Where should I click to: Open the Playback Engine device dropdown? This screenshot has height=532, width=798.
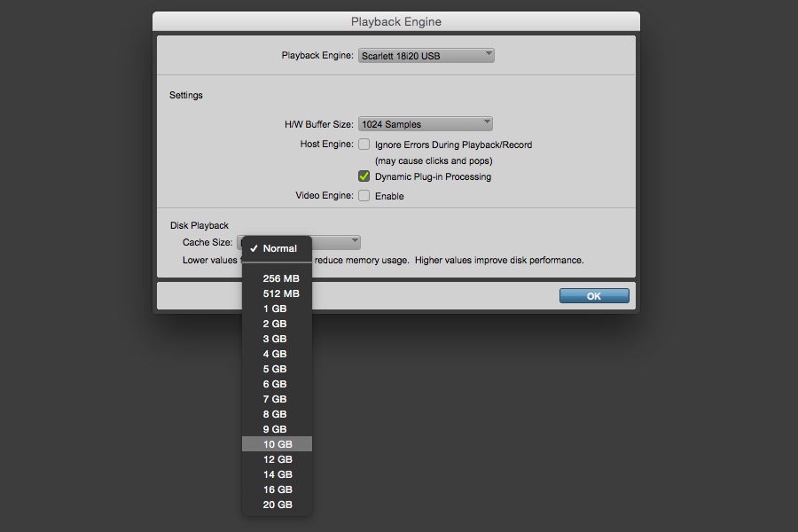[426, 56]
